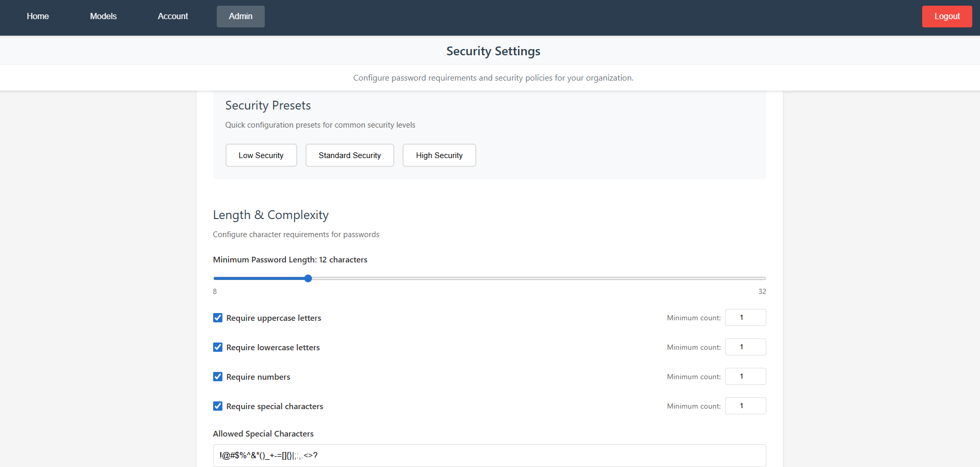The image size is (980, 467).
Task: Click the Allowed Special Characters field
Action: tap(489, 455)
